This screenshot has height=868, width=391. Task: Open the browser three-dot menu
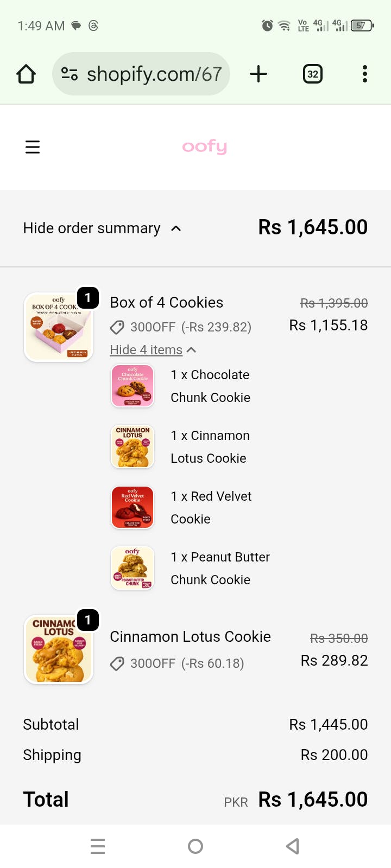pos(364,74)
